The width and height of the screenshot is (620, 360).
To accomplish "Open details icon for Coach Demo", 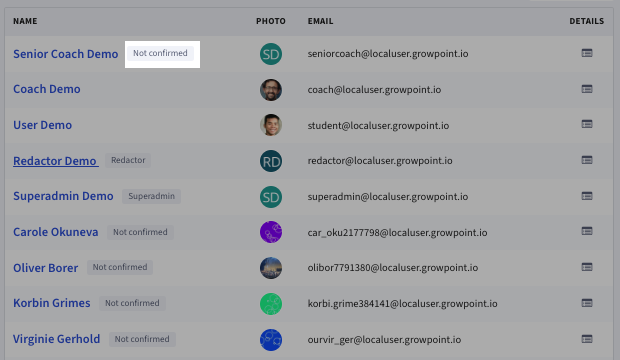I will coord(587,89).
